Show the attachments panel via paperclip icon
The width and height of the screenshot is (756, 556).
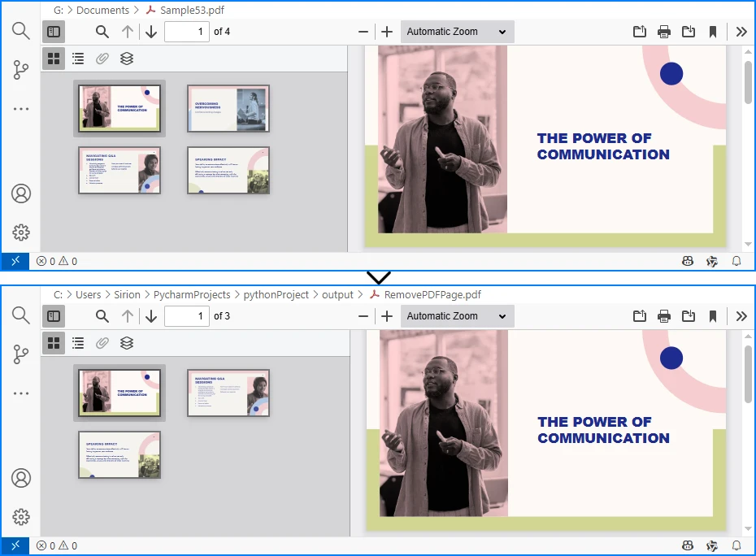click(102, 58)
